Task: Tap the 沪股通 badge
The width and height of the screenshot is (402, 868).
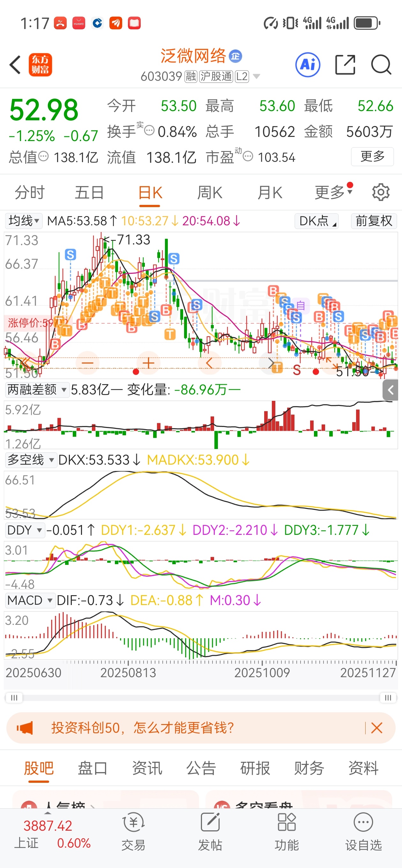Action: click(x=216, y=77)
